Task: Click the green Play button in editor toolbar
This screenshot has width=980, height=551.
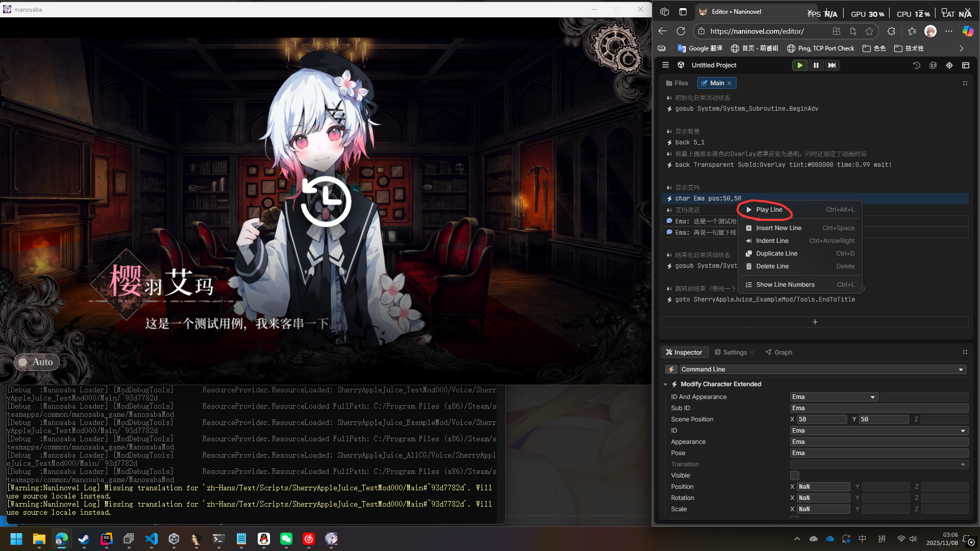Action: pos(799,65)
